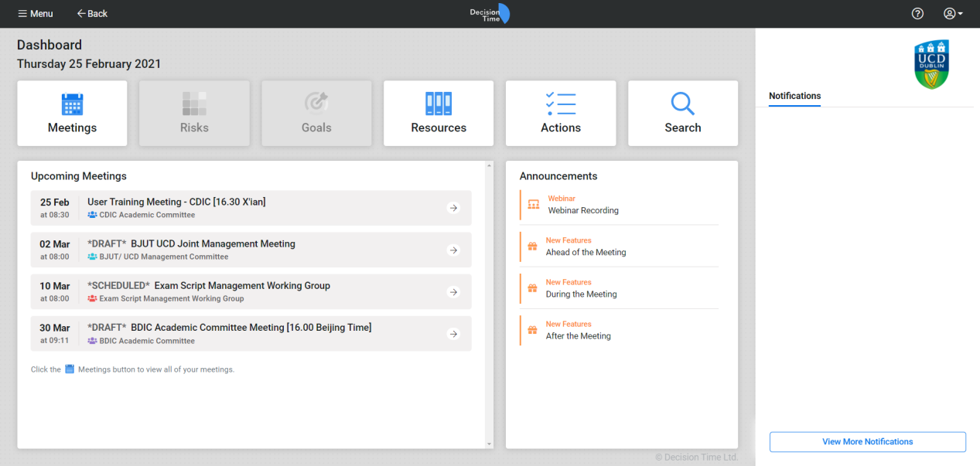Open the Meetings calendar tile
980x466 pixels.
pyautogui.click(x=72, y=114)
